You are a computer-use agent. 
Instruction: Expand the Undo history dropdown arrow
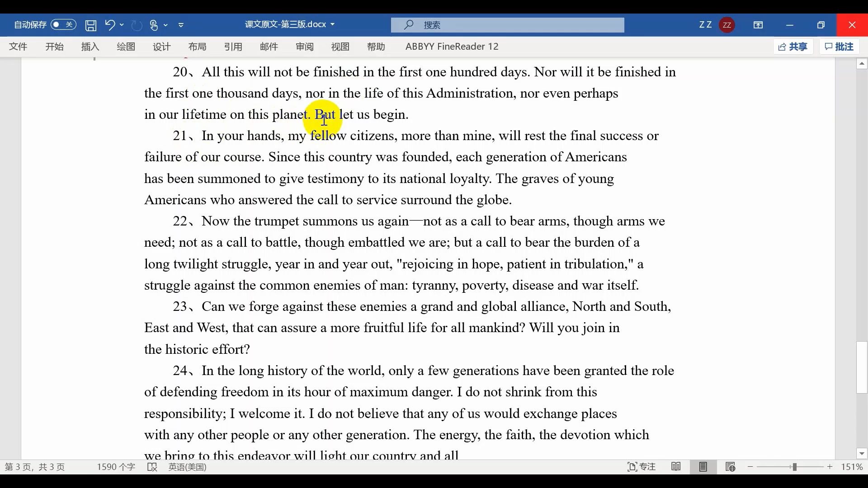coord(122,25)
